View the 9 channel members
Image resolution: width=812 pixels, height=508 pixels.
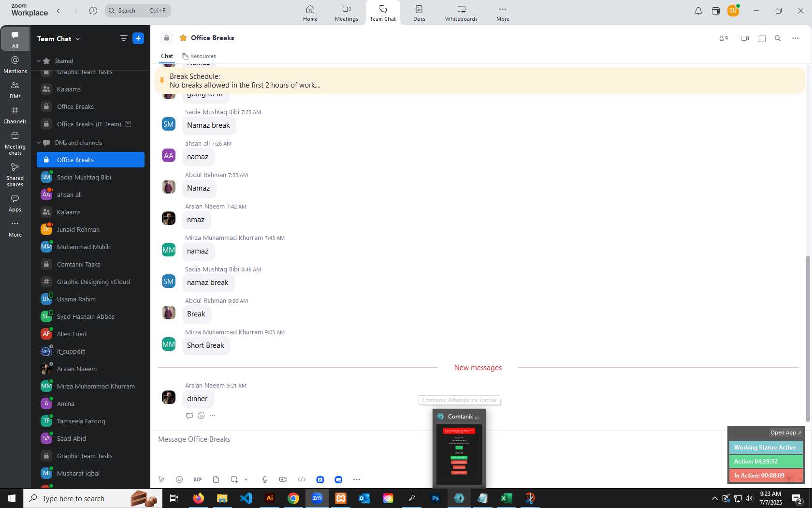(724, 38)
